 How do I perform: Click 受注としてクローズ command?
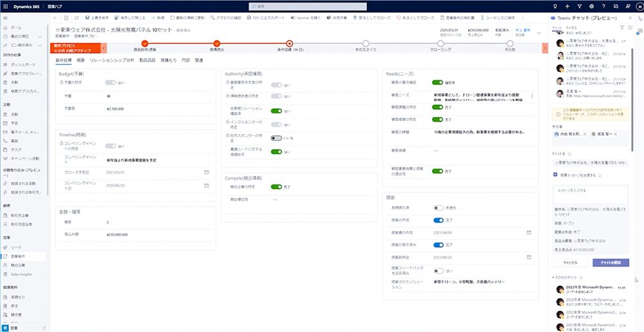[372, 18]
